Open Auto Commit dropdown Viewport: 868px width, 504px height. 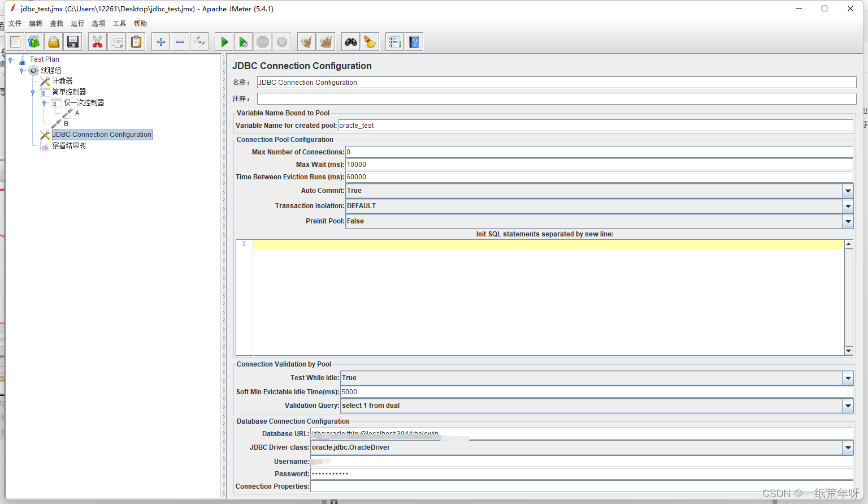(x=848, y=191)
